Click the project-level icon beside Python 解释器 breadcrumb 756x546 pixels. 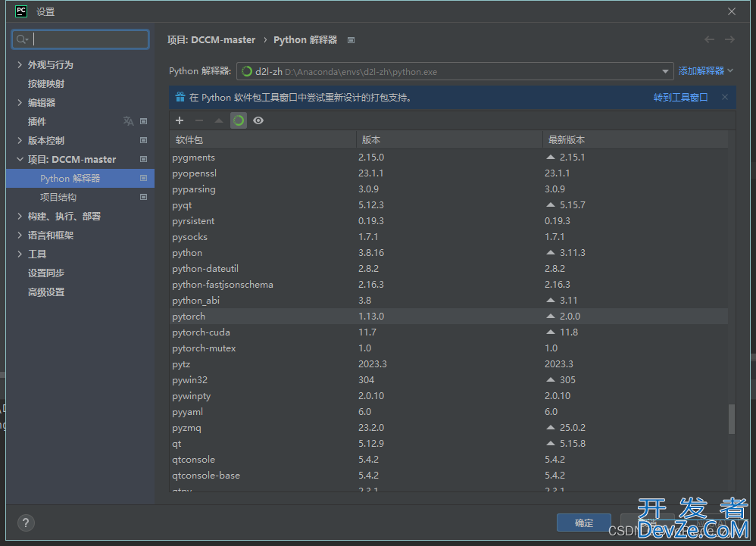click(351, 40)
